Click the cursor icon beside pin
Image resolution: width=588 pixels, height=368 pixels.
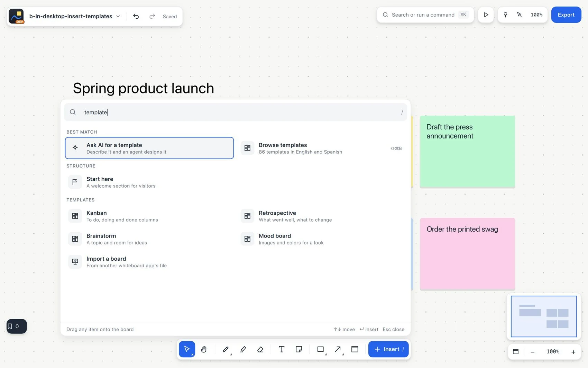519,15
